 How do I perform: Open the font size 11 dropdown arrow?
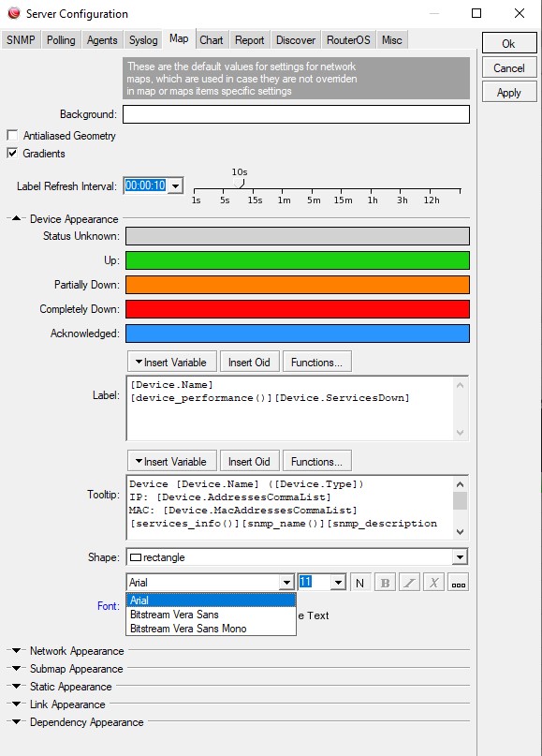pyautogui.click(x=338, y=583)
